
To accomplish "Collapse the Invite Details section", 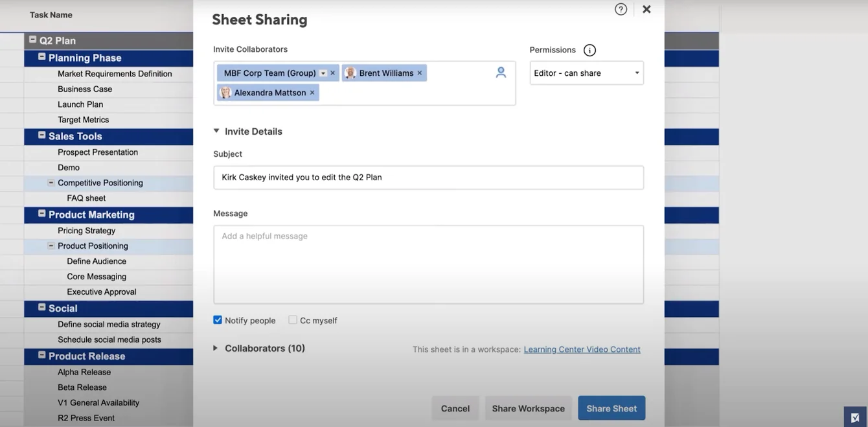I will [216, 131].
